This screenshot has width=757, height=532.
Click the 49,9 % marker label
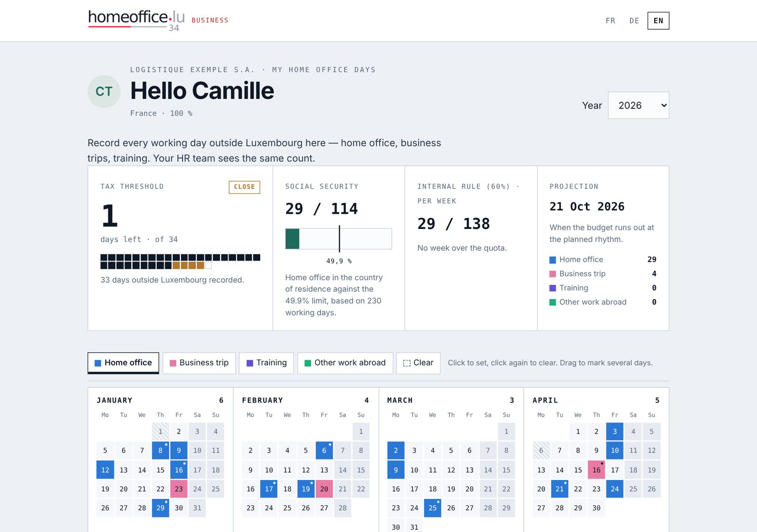click(x=339, y=261)
